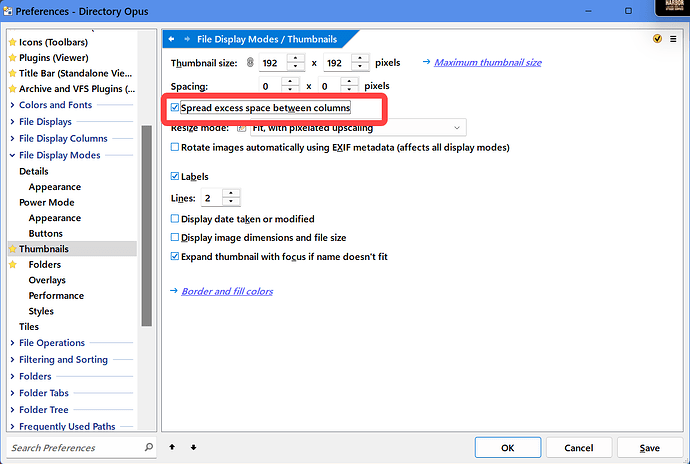Uncheck the Labels checkbox
The height and width of the screenshot is (464, 690).
click(175, 177)
